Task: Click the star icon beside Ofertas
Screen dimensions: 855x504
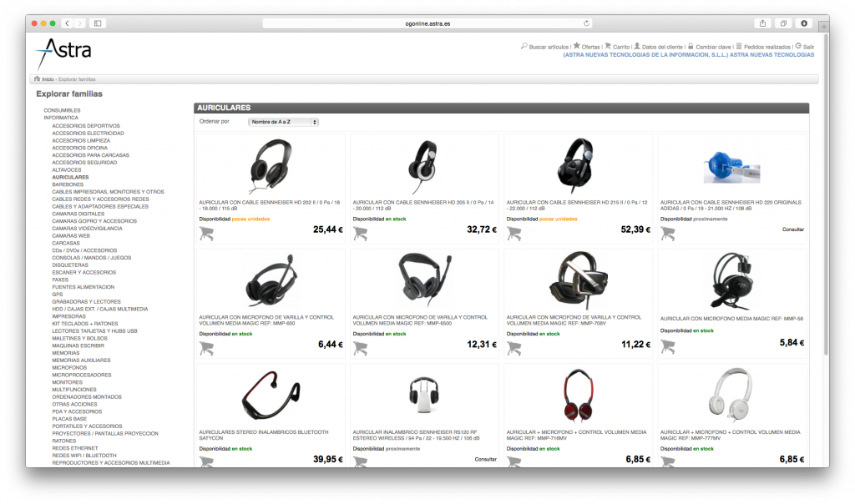Action: pyautogui.click(x=576, y=46)
